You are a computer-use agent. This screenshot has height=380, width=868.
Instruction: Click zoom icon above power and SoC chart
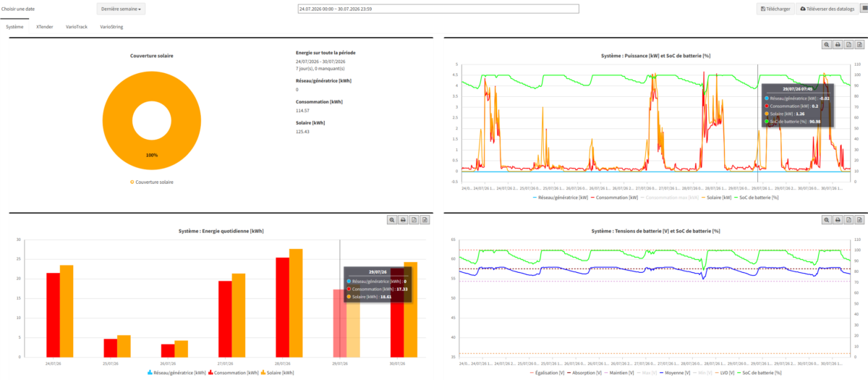(827, 45)
